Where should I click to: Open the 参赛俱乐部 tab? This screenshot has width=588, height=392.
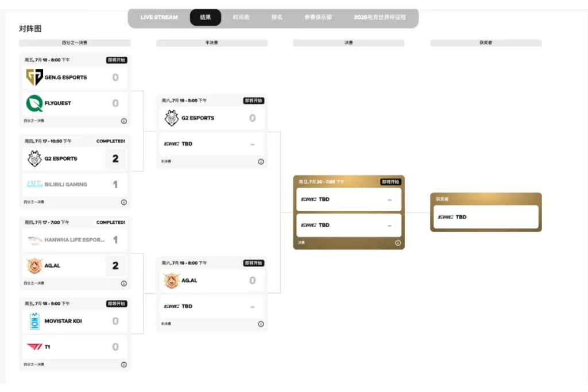(x=318, y=17)
